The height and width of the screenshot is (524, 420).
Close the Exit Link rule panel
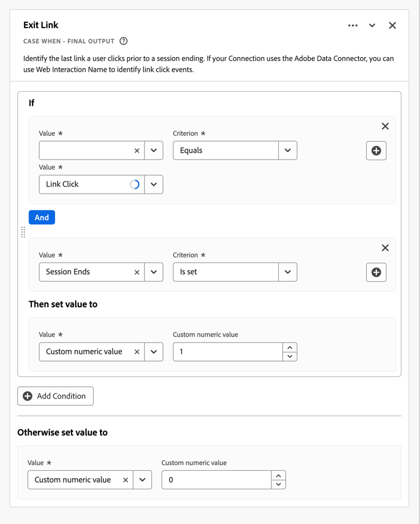pos(392,25)
